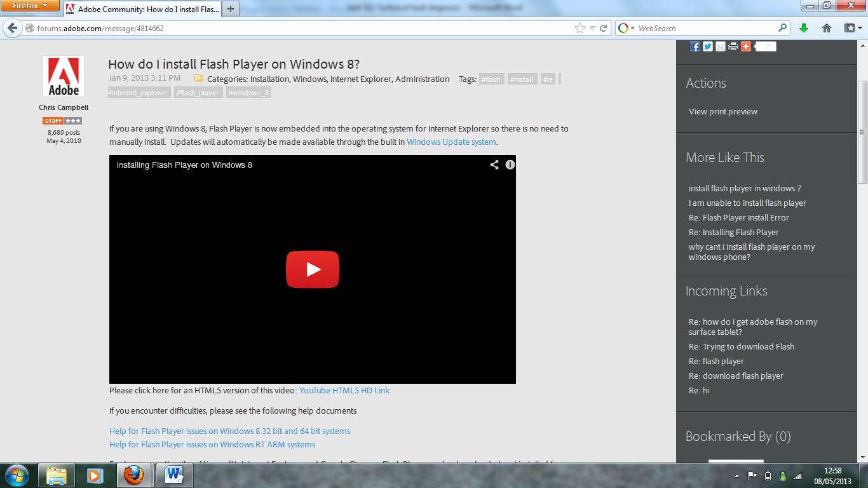
Task: Click into the WebSearch field
Action: tap(705, 28)
